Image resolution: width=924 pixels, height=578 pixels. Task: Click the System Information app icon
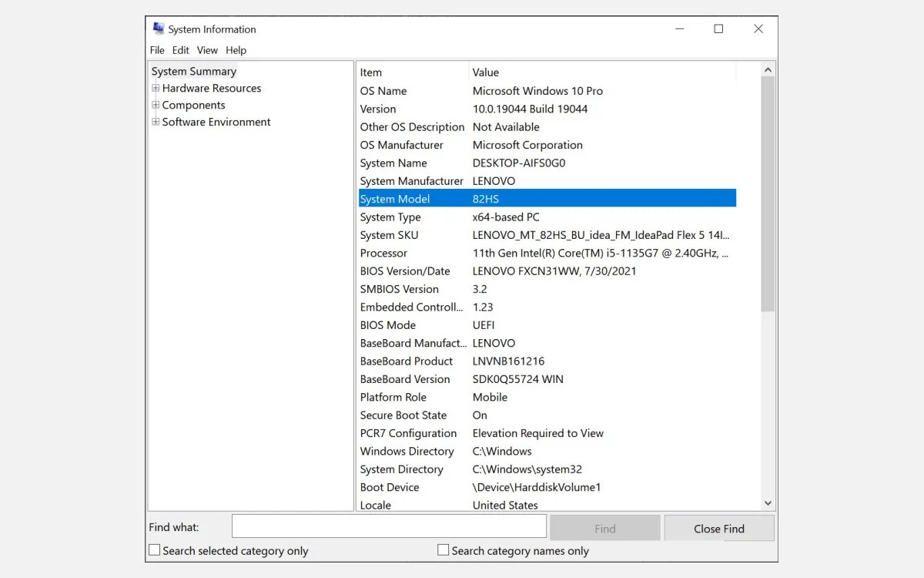pyautogui.click(x=159, y=29)
